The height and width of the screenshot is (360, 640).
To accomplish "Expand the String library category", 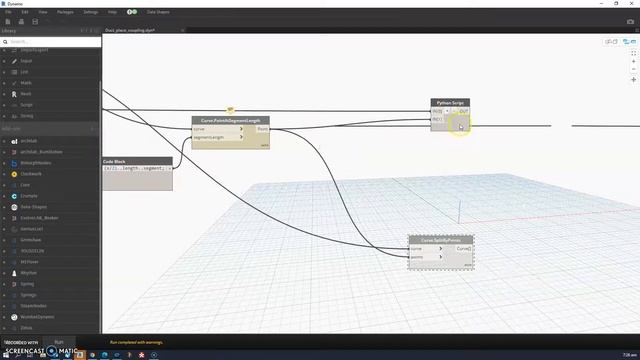I will pos(4,116).
